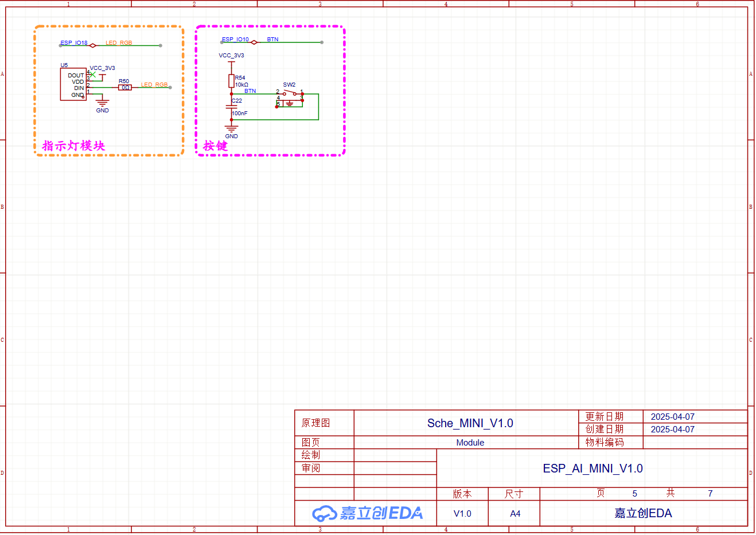Image resolution: width=756 pixels, height=535 pixels.
Task: Click the Sche_MINI_V1.0 schematic title
Action: point(470,423)
